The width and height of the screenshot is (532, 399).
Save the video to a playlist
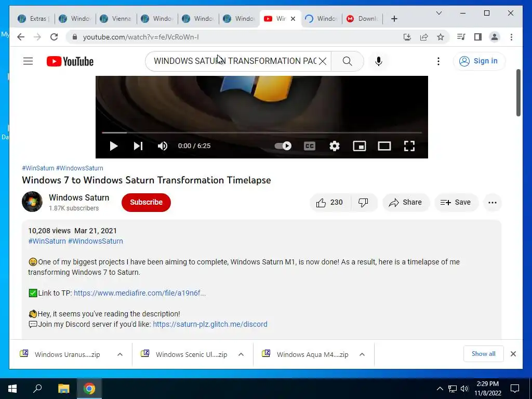[456, 203]
